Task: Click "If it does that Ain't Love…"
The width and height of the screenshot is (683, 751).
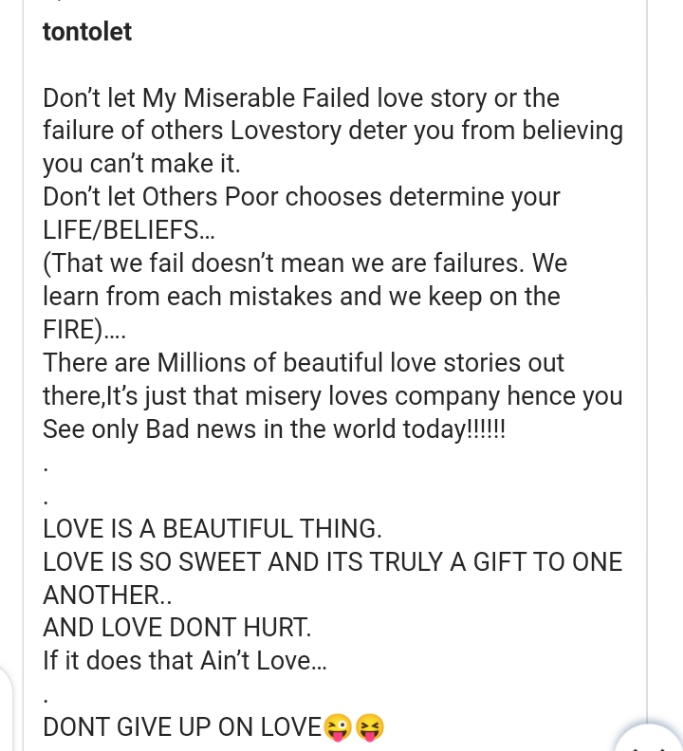Action: click(185, 660)
